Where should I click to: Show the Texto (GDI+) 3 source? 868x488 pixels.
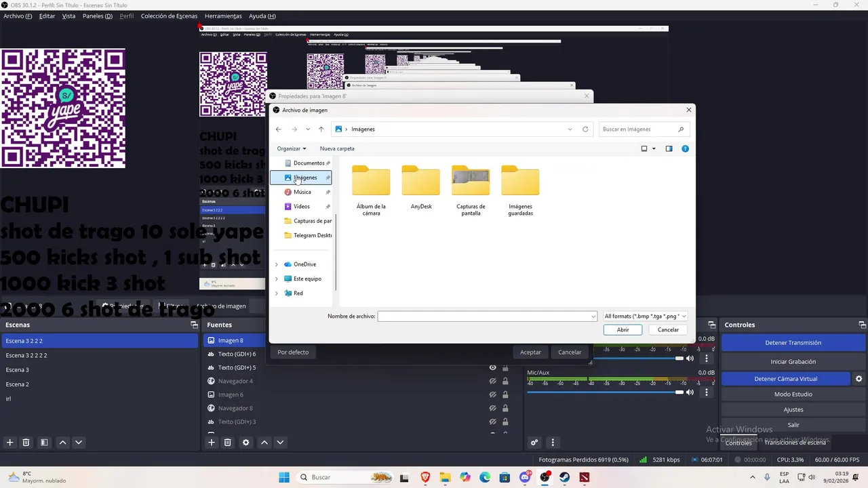coord(493,422)
